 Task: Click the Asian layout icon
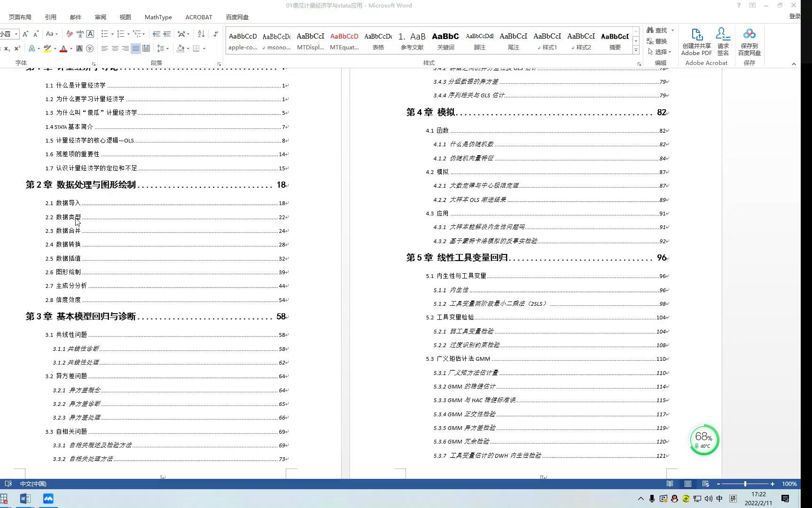click(181, 34)
